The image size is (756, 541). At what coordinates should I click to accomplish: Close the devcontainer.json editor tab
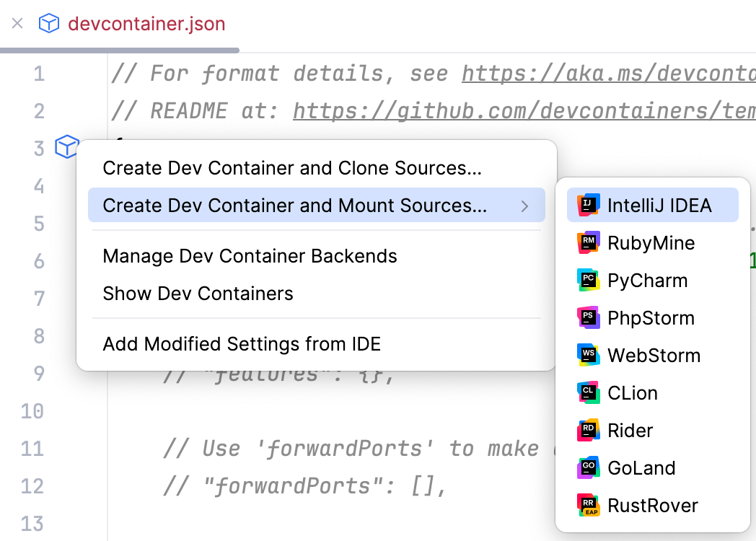(17, 24)
